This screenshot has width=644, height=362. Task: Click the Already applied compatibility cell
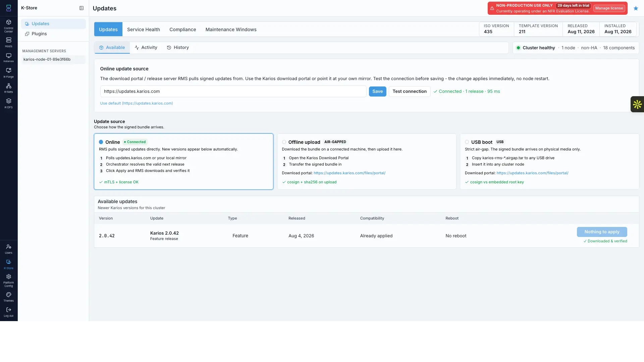click(x=376, y=236)
